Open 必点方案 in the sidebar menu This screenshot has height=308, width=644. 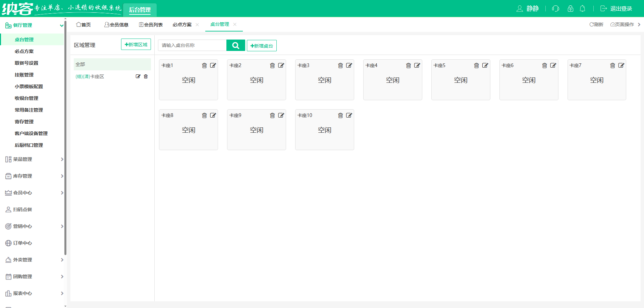(x=24, y=51)
